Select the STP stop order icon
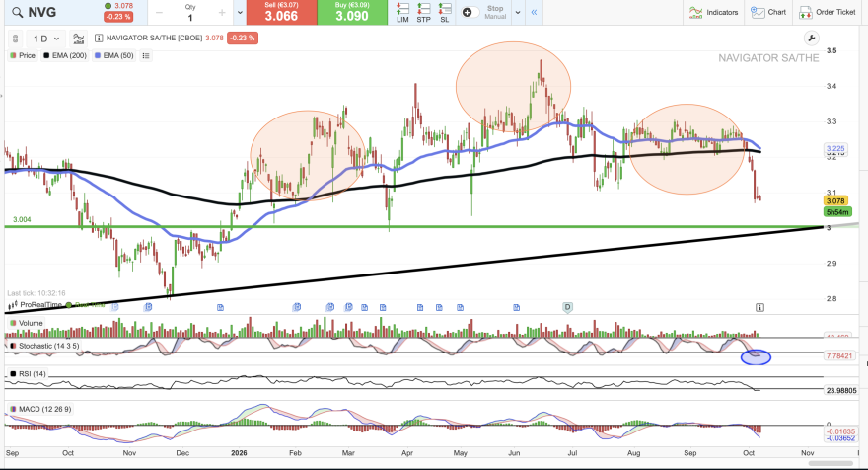868x470 pixels. (423, 12)
